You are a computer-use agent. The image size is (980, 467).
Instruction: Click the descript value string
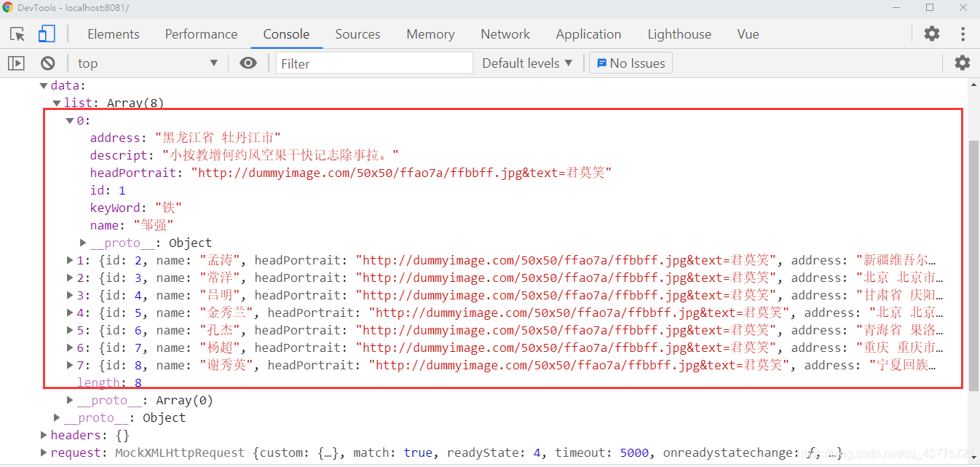coord(281,155)
